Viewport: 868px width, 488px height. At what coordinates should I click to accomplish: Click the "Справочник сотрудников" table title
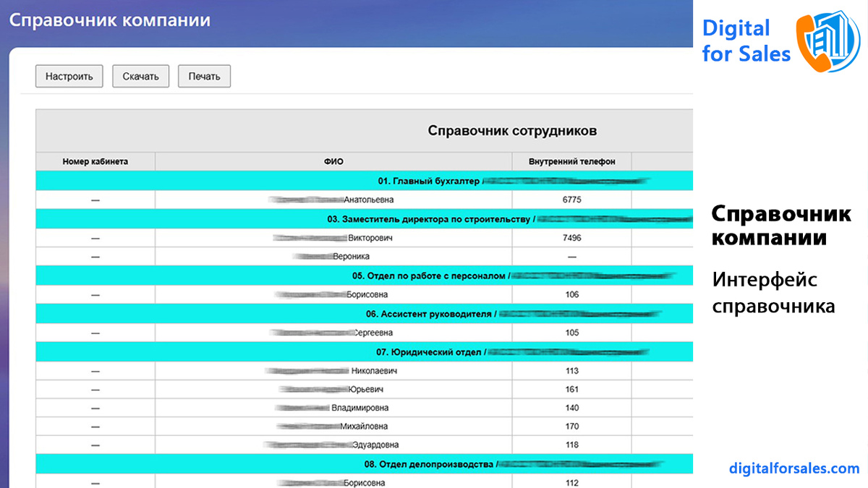514,130
